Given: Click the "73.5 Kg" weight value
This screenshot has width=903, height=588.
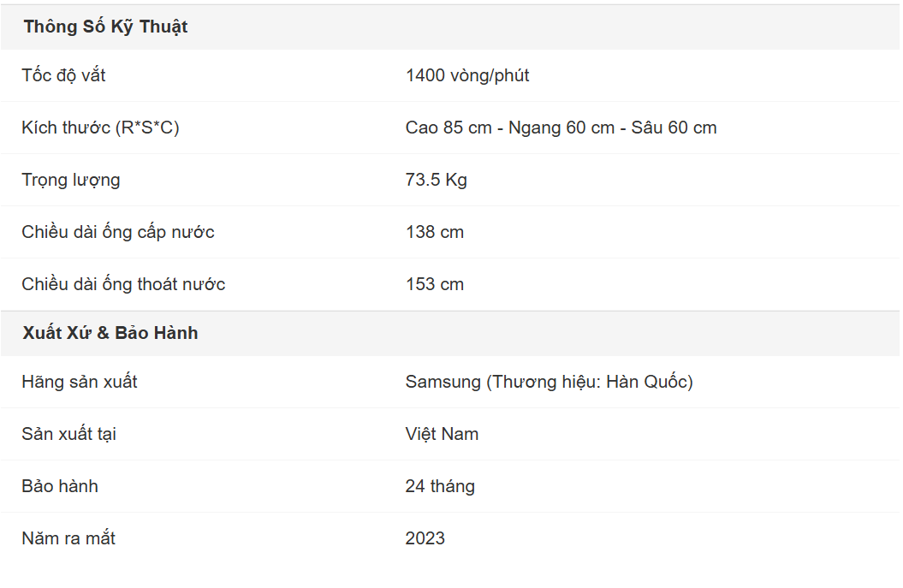Looking at the screenshot, I should [436, 180].
